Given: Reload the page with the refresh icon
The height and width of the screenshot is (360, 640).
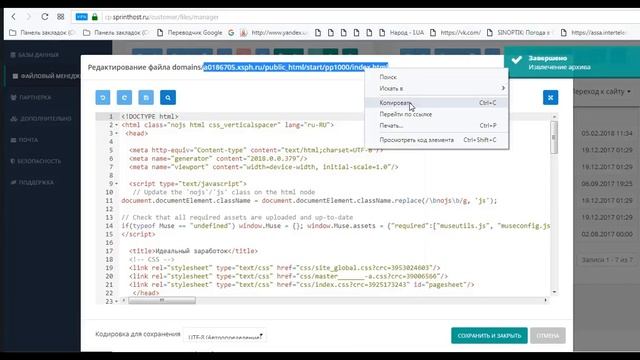Looking at the screenshot, I should 44,17.
